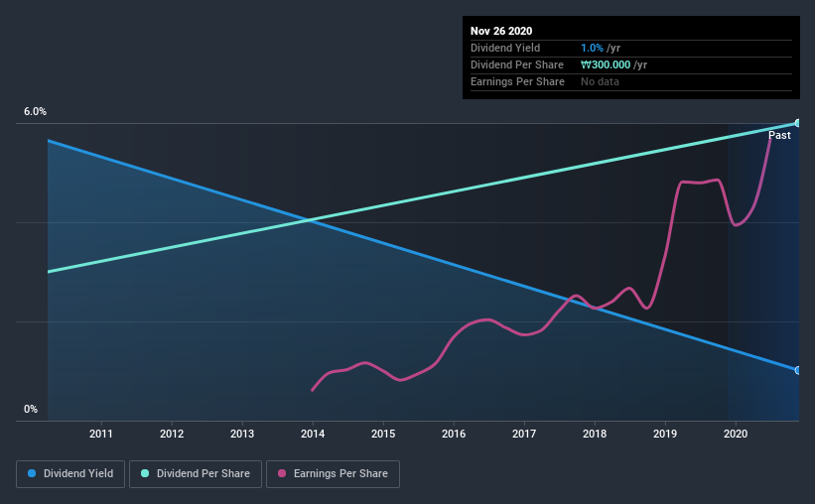This screenshot has width=815, height=504.
Task: Select the 2017 tick label on the timeline
Action: (x=524, y=434)
